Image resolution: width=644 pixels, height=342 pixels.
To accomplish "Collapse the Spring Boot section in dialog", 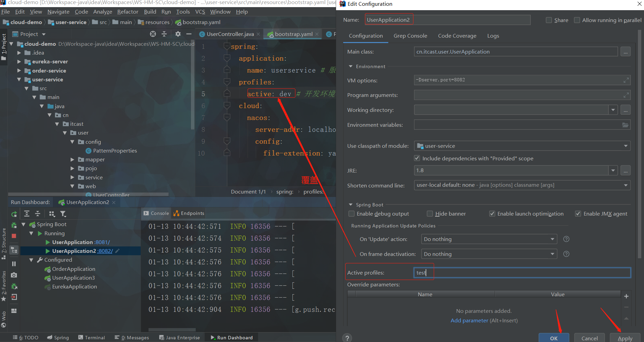I will [x=351, y=205].
